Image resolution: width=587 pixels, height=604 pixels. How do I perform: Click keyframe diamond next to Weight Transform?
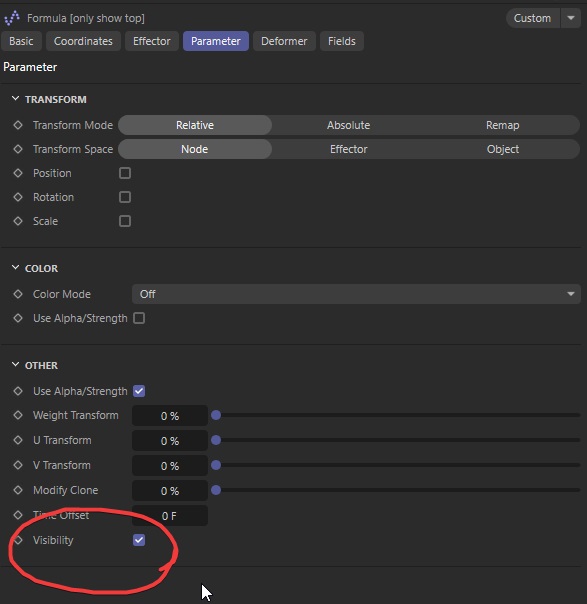tap(18, 415)
